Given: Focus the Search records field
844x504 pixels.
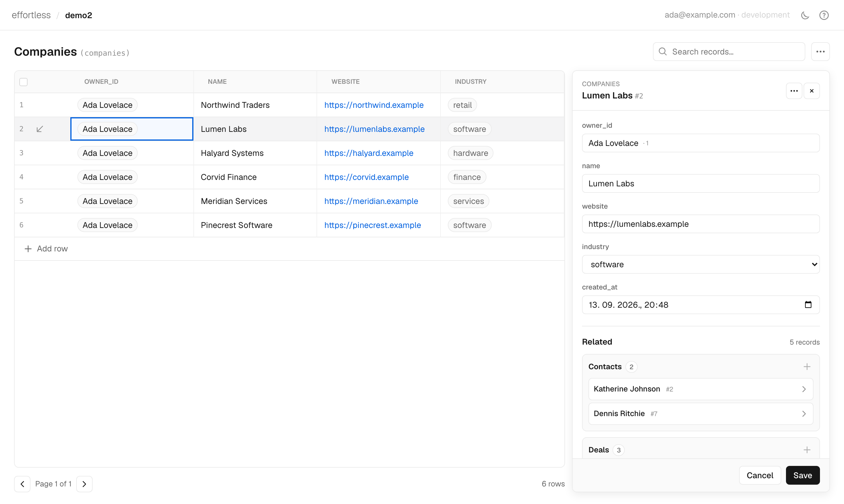Looking at the screenshot, I should tap(729, 52).
